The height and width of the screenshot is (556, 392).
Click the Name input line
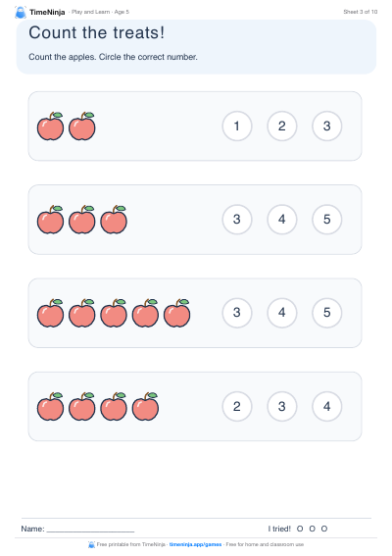90,530
